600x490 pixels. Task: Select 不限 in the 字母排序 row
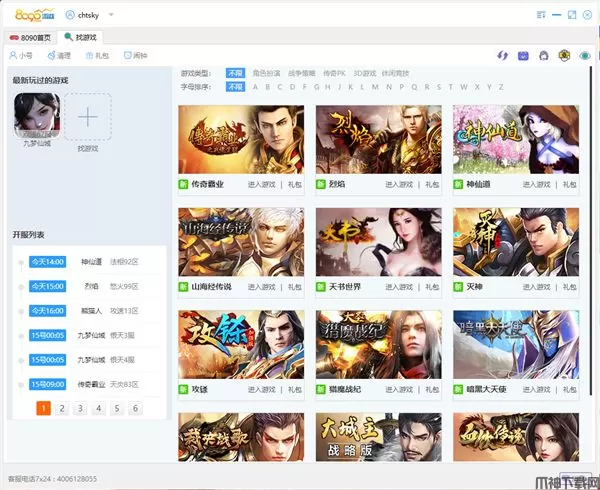(235, 87)
